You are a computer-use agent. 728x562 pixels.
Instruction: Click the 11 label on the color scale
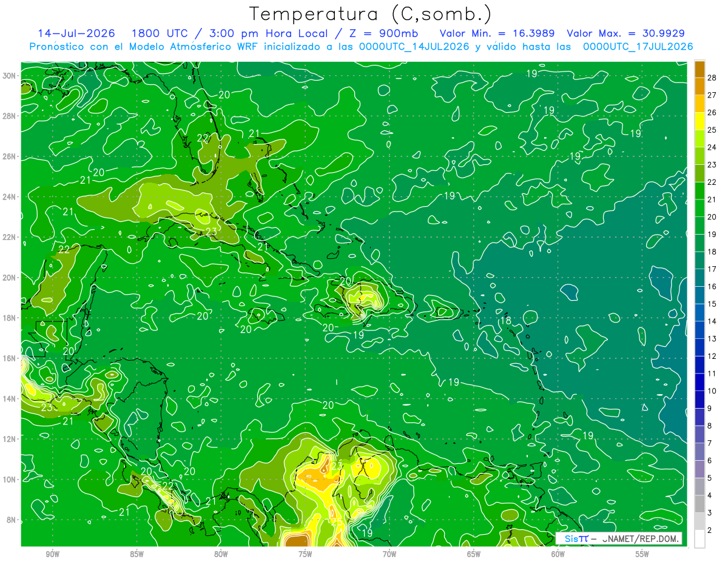click(x=712, y=373)
